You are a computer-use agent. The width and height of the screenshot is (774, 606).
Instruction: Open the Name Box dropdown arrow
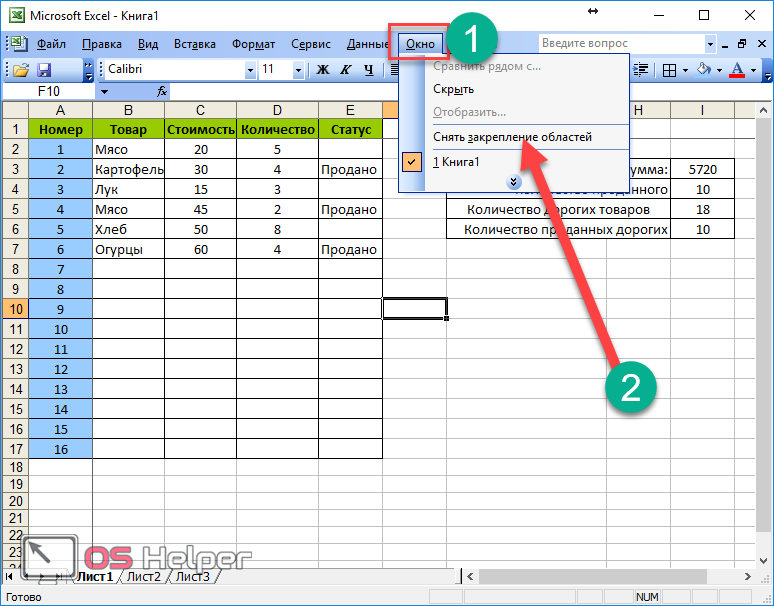coord(104,91)
